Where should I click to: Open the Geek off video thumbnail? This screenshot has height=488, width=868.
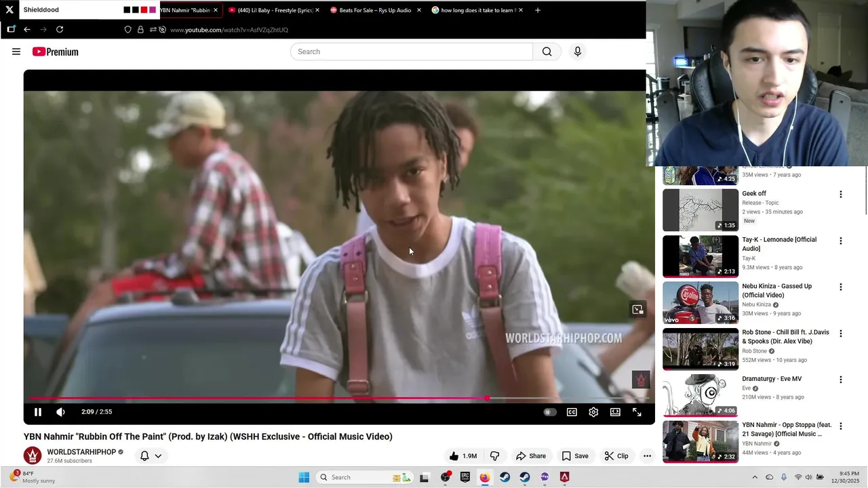(701, 210)
